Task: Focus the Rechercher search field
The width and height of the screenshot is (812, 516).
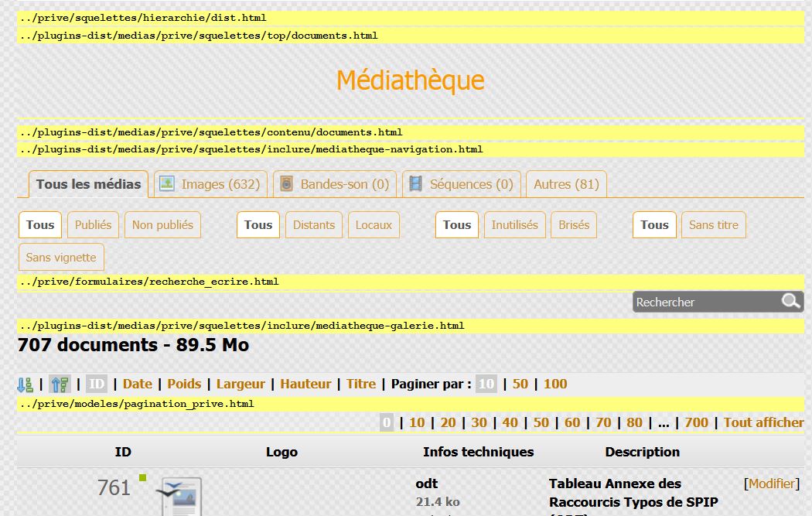Action: [x=704, y=302]
